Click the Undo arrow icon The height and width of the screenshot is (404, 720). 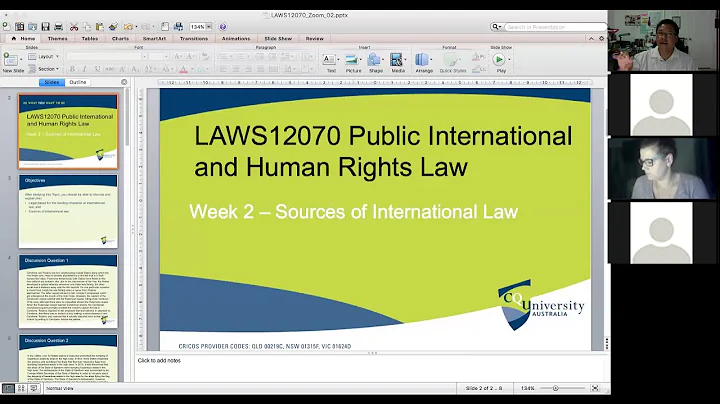[x=128, y=27]
